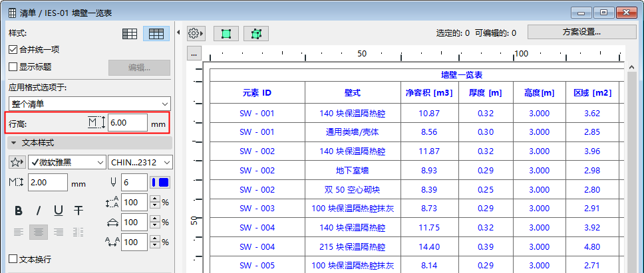Click the line spacing icon

[112, 202]
